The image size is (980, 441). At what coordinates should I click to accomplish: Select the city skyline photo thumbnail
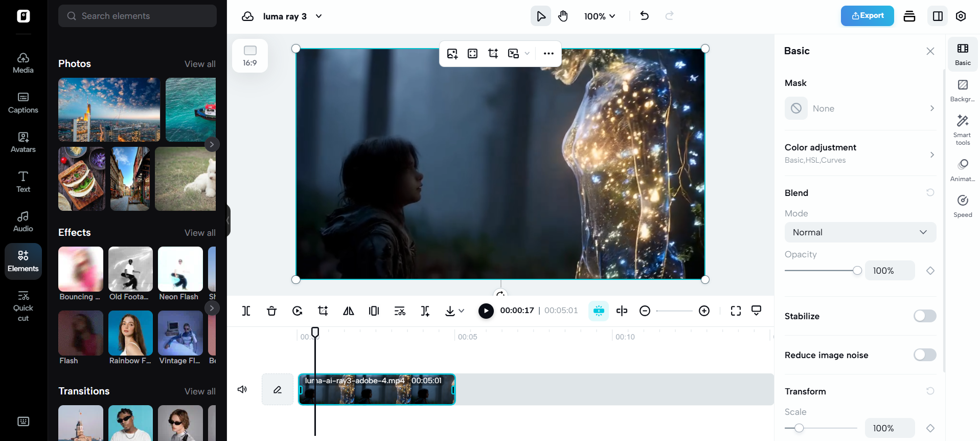[109, 109]
